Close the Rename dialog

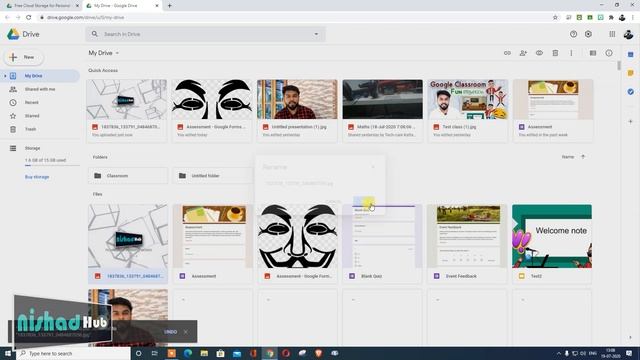point(373,167)
